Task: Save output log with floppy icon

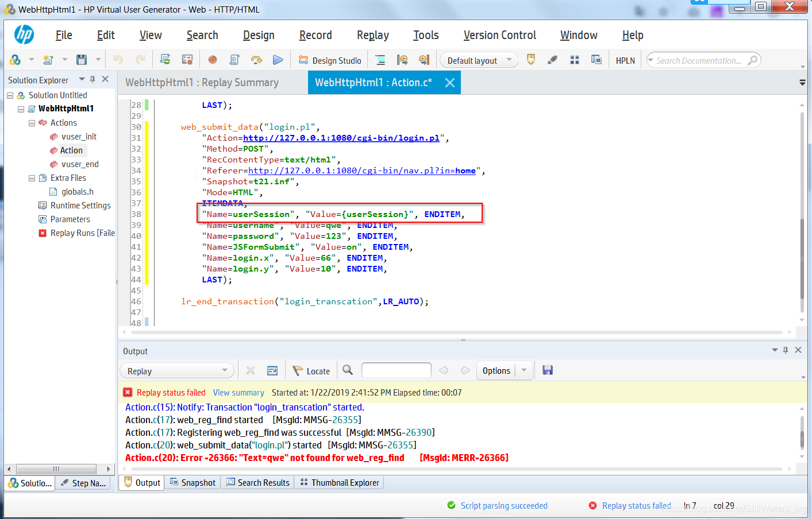Action: coord(548,370)
